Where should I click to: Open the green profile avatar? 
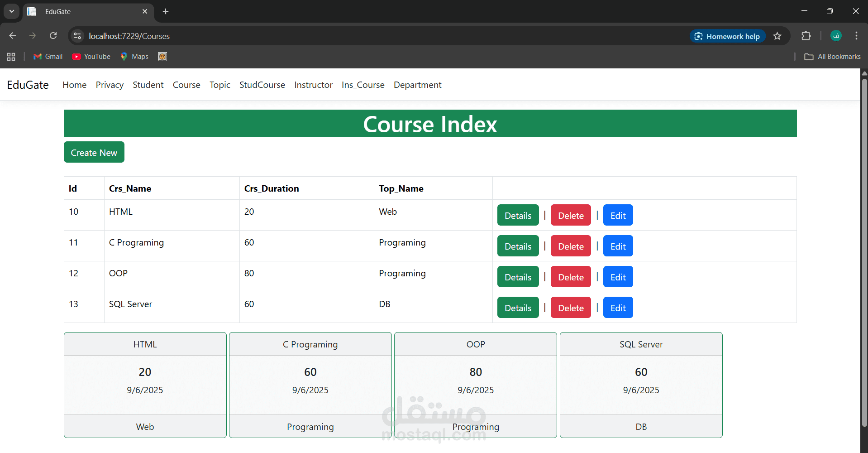pyautogui.click(x=836, y=36)
